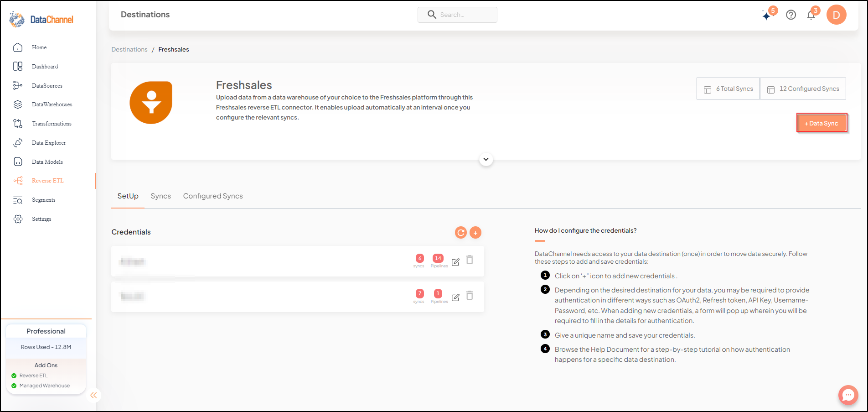Select Reverse ETL menu item
The height and width of the screenshot is (412, 868).
tap(48, 181)
